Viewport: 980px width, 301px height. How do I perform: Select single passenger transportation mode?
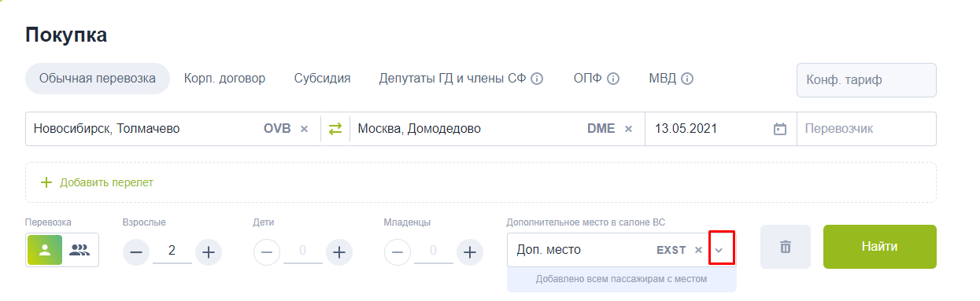45,250
